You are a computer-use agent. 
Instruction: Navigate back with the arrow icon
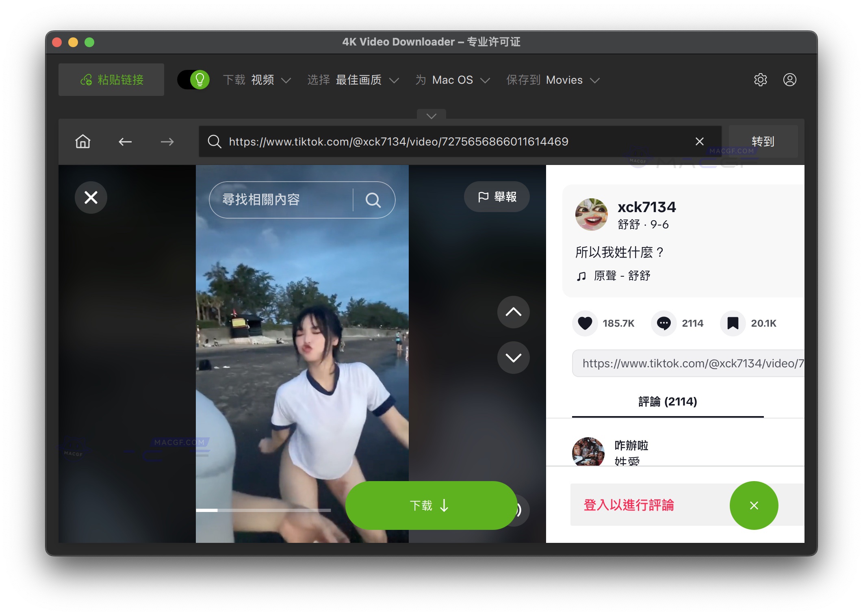[126, 141]
